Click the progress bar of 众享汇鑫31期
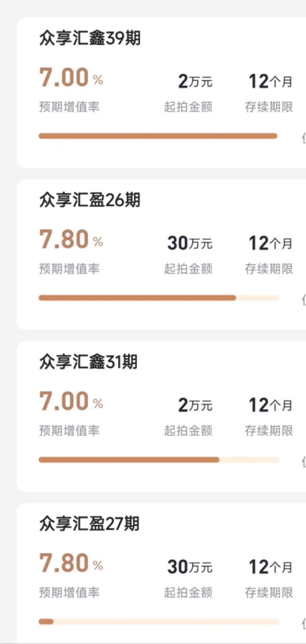 coord(159,459)
